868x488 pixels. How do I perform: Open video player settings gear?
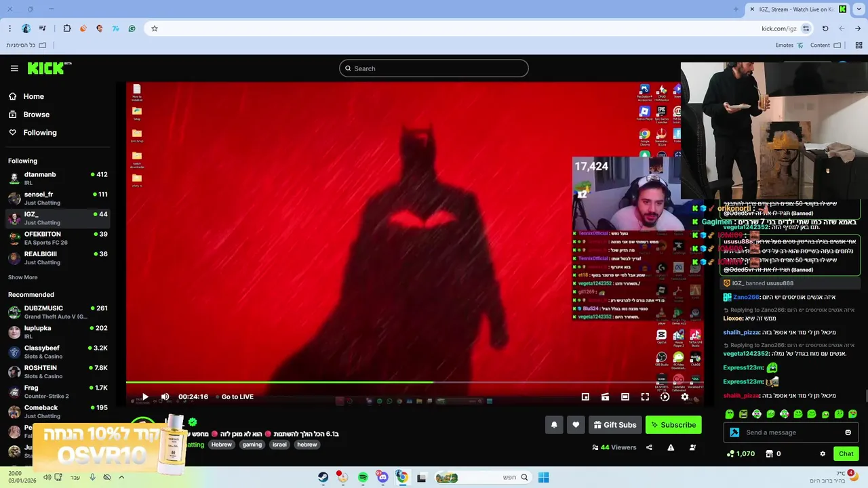pyautogui.click(x=684, y=396)
